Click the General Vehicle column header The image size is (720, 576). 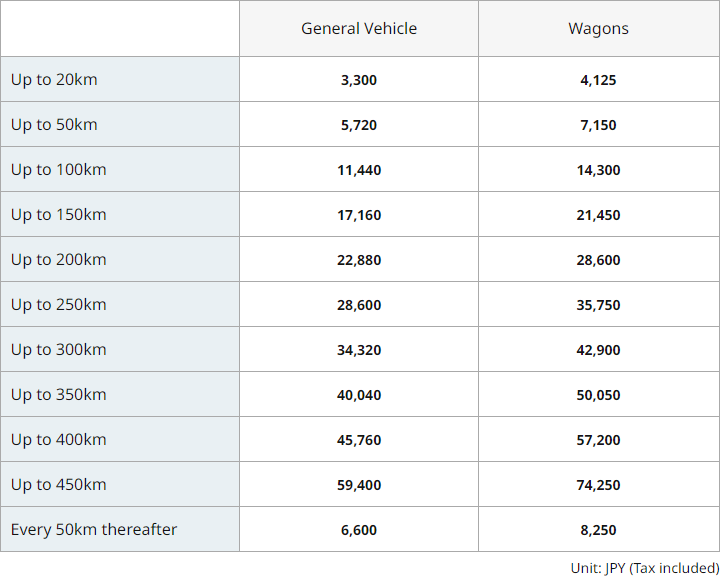[359, 28]
